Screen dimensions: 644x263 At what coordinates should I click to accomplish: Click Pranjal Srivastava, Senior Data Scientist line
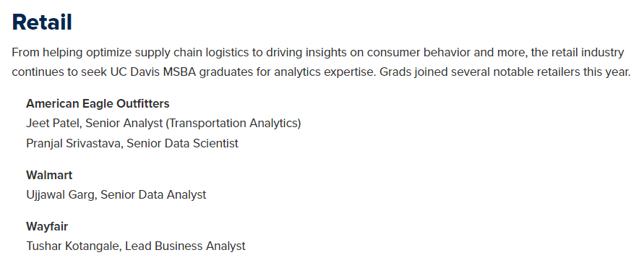click(132, 143)
